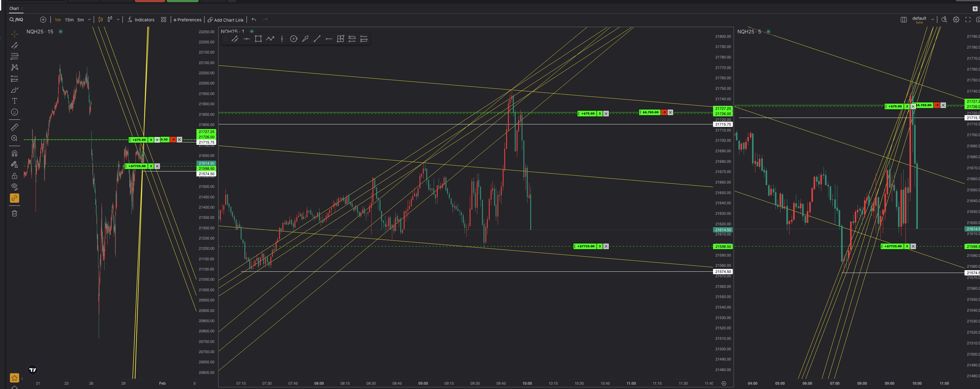
Task: Select the brush drawing tool
Action: (15, 90)
